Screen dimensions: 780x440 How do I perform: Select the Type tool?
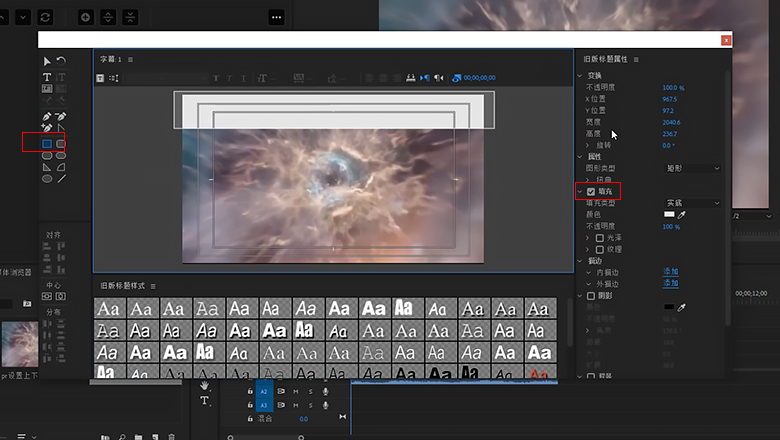(47, 77)
